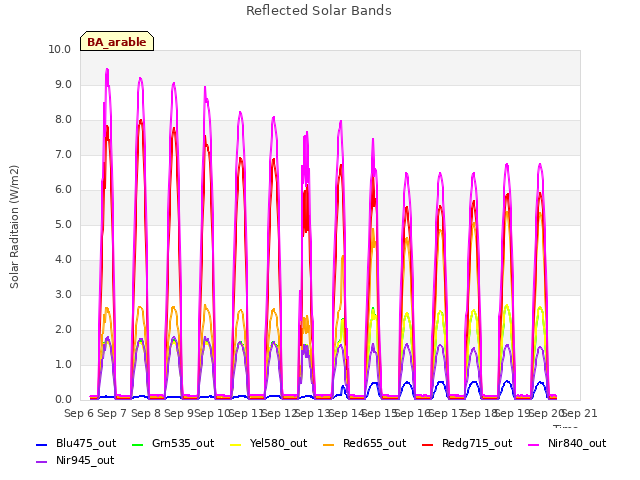Toggle Grn535_out series in legend
This screenshot has width=640, height=480.
tap(173, 444)
